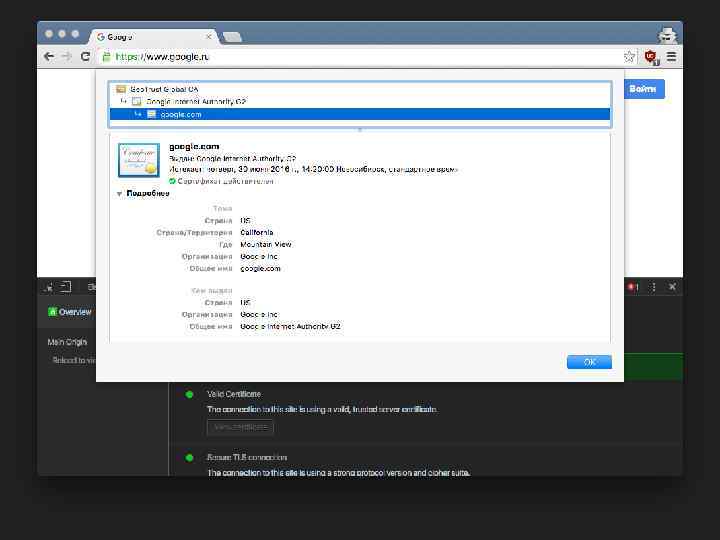Click the Valid Certificate heading

pos(234,394)
